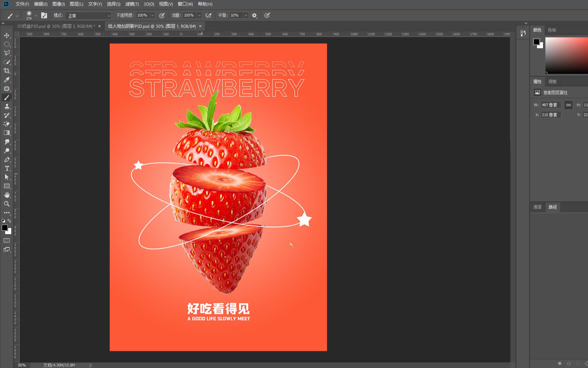Open status bar info arrow
The width and height of the screenshot is (588, 368).
click(90, 365)
